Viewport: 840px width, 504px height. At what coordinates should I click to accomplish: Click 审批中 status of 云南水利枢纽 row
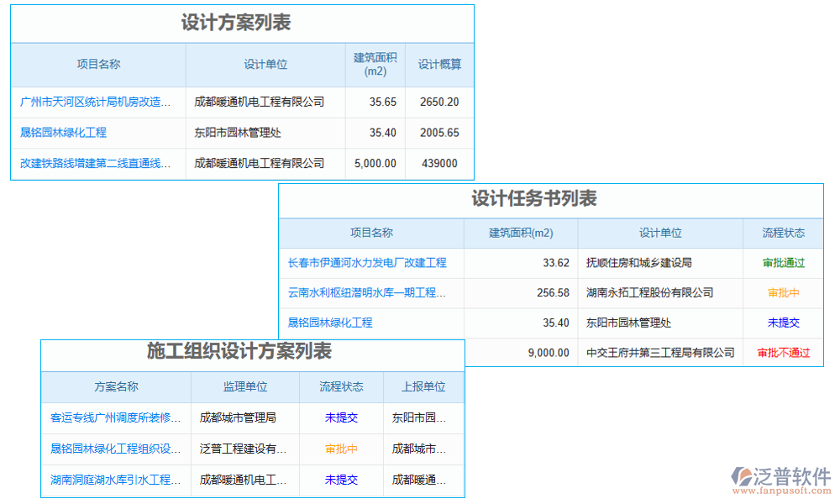pos(783,292)
